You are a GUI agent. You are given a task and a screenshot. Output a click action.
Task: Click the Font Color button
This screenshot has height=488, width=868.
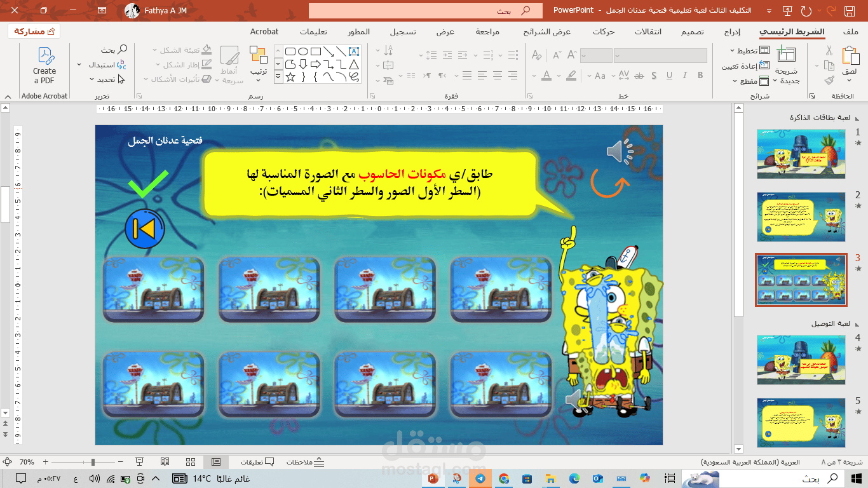click(x=546, y=76)
